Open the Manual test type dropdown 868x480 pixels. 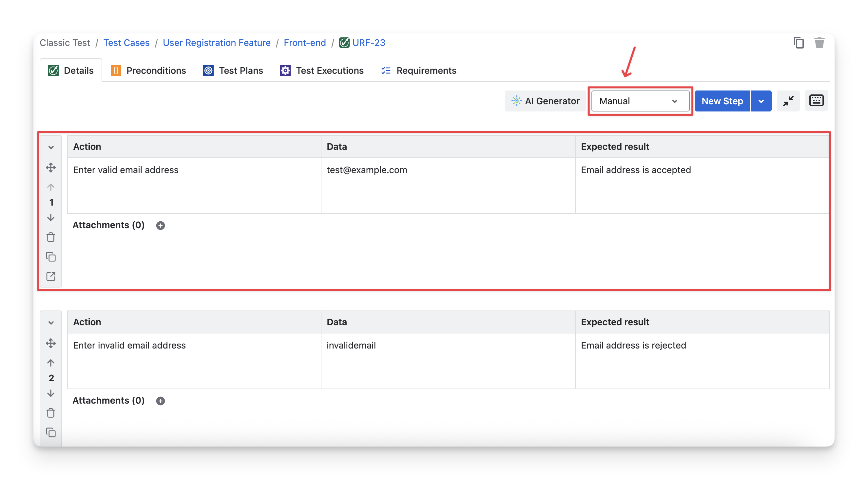click(x=640, y=101)
